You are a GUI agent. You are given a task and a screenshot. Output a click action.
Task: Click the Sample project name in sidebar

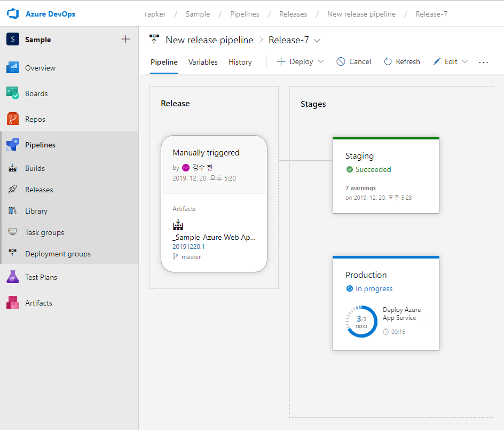tap(38, 40)
